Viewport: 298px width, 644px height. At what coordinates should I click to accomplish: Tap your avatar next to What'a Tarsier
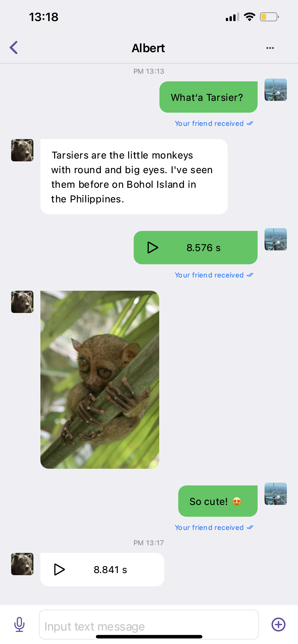pos(275,90)
